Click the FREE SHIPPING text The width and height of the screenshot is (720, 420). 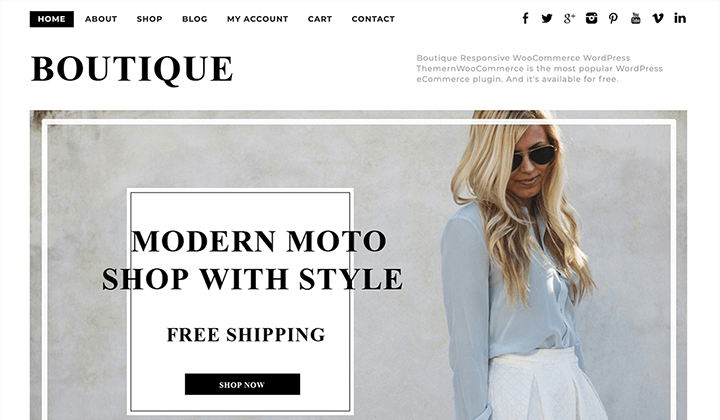246,334
